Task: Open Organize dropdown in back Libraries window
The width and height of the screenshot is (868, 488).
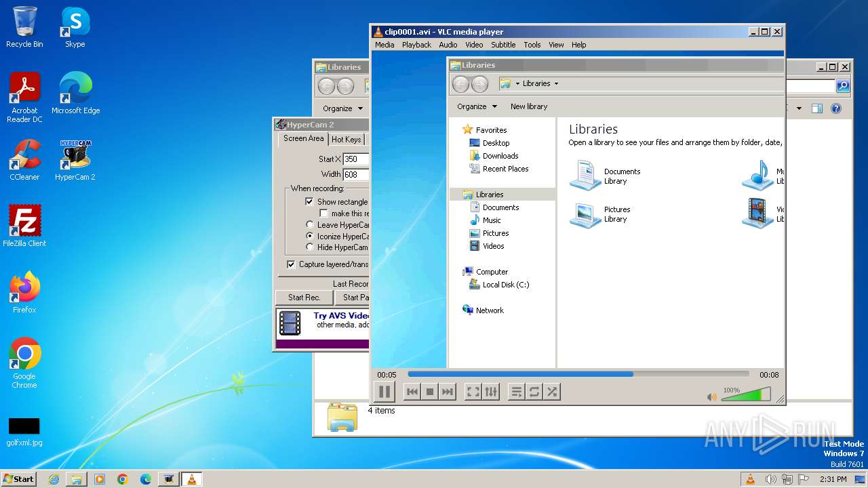Action: pos(342,108)
